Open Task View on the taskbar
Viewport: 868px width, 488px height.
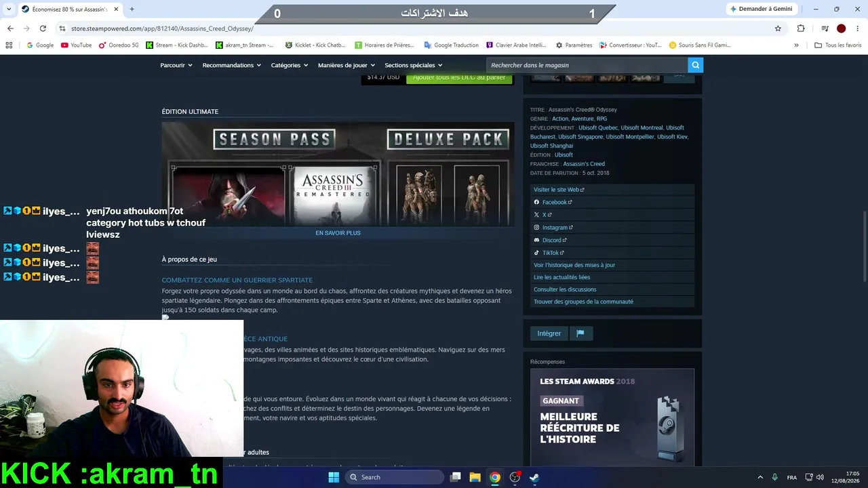(x=456, y=477)
